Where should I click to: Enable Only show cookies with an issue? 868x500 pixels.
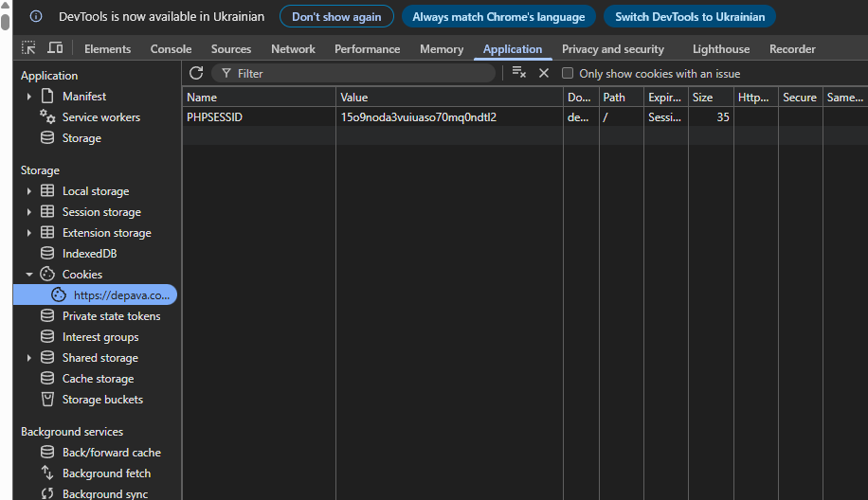(x=568, y=73)
